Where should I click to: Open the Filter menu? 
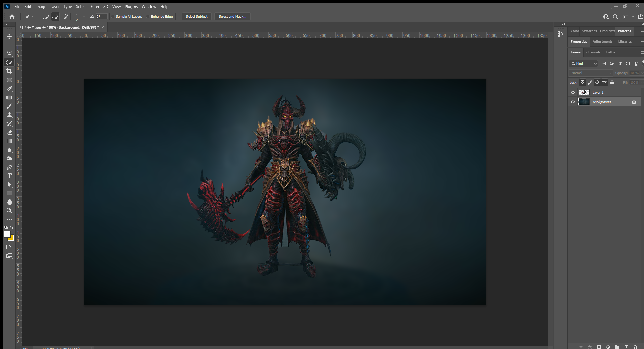tap(95, 6)
